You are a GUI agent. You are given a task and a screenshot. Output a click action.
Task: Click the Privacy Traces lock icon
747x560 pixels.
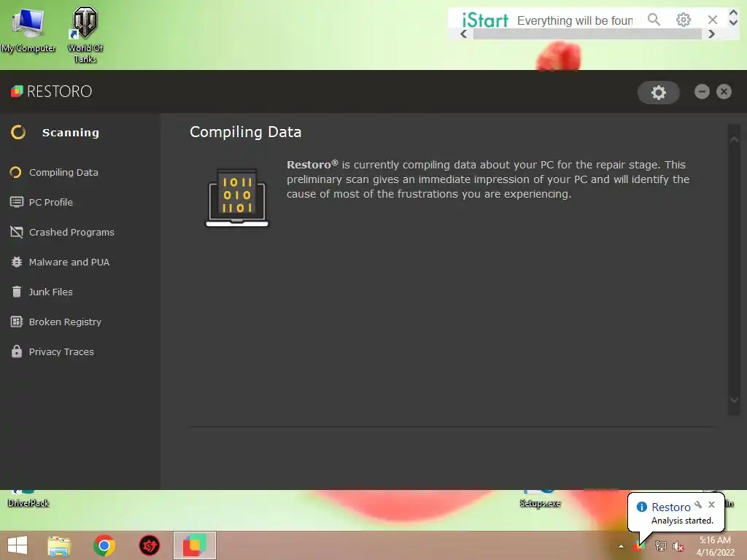[x=16, y=351]
